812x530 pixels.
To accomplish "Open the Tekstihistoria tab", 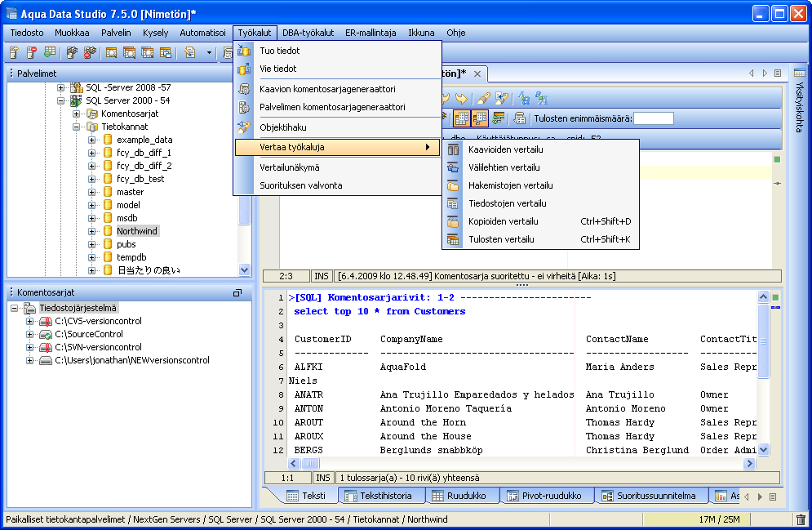I will (380, 496).
